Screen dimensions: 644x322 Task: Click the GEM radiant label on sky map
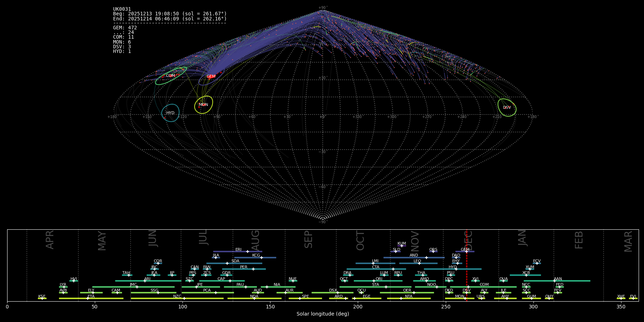tap(211, 76)
